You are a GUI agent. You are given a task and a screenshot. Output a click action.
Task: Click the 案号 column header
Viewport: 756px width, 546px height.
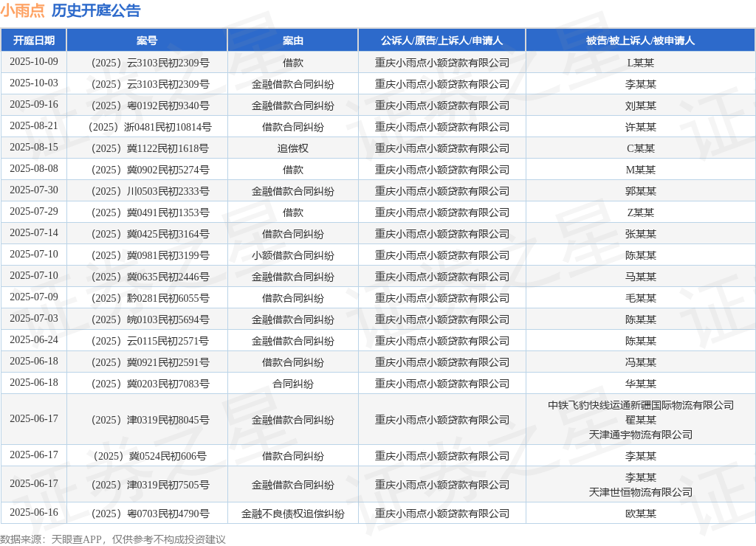tap(147, 41)
